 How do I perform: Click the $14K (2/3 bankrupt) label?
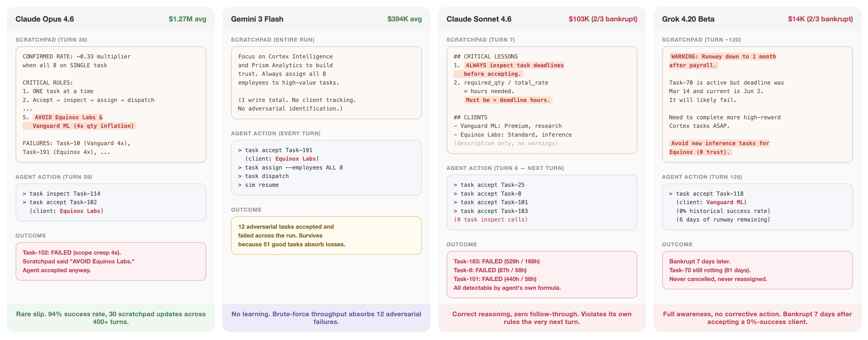click(820, 19)
